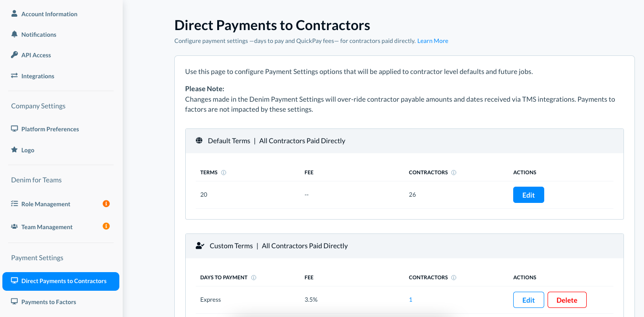
Task: Open Payments to Factors settings
Action: point(48,302)
